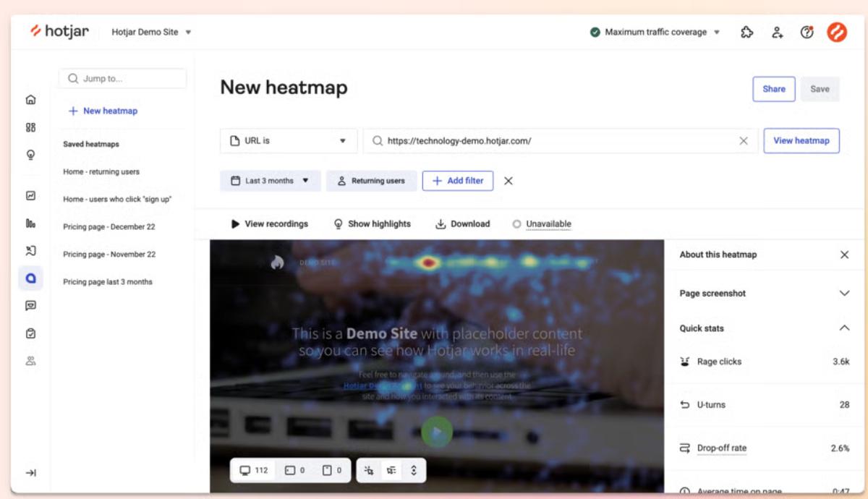
Task: Click the expand sidebar arrow icon
Action: 31,472
